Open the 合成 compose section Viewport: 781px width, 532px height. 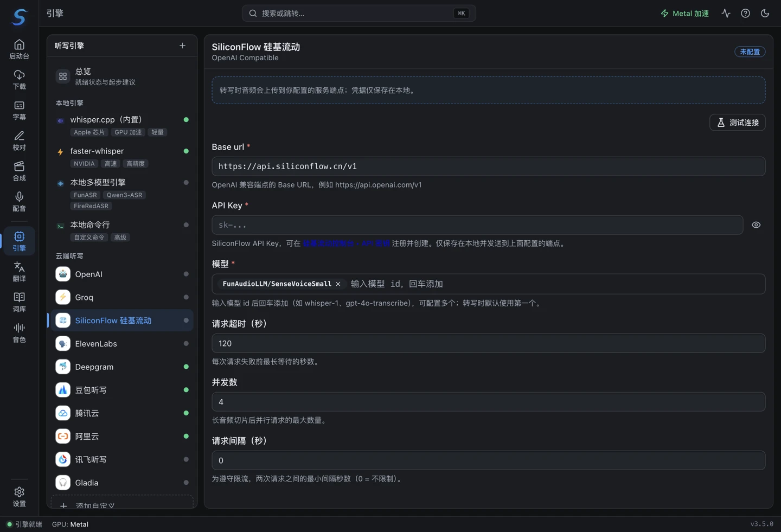click(x=19, y=171)
